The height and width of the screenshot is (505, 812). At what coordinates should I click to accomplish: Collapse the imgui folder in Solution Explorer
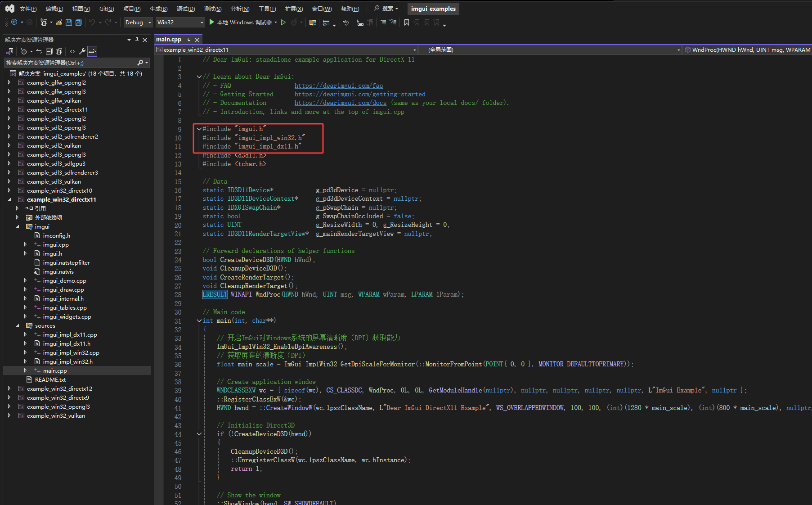click(18, 226)
